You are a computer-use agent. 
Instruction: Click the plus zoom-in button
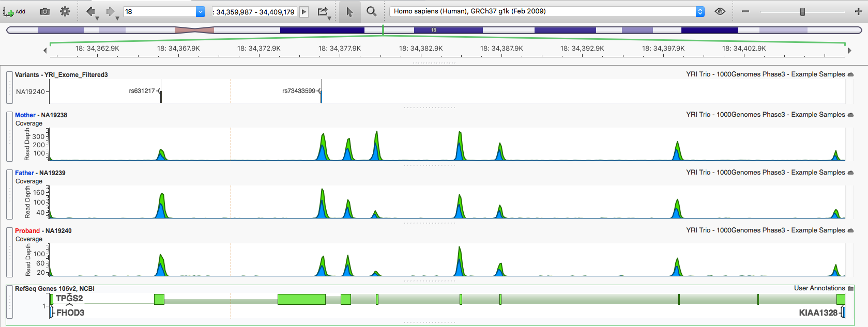click(858, 11)
